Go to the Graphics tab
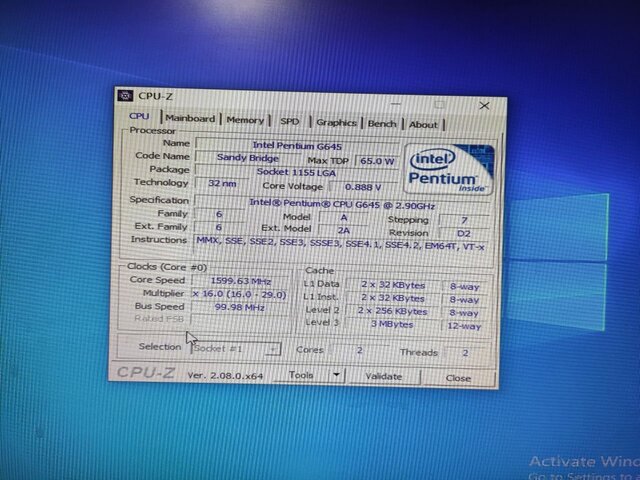 (x=336, y=123)
